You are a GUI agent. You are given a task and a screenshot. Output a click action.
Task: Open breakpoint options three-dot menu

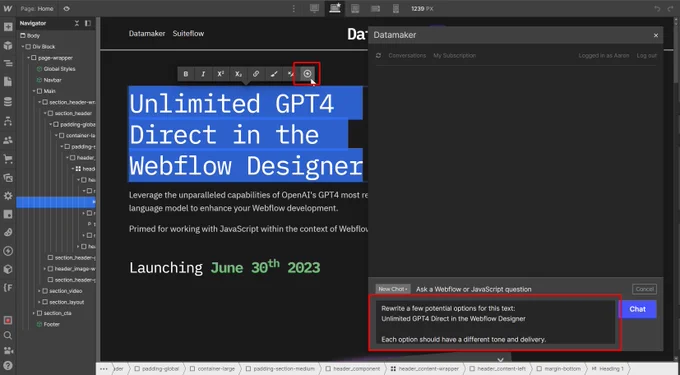point(294,9)
